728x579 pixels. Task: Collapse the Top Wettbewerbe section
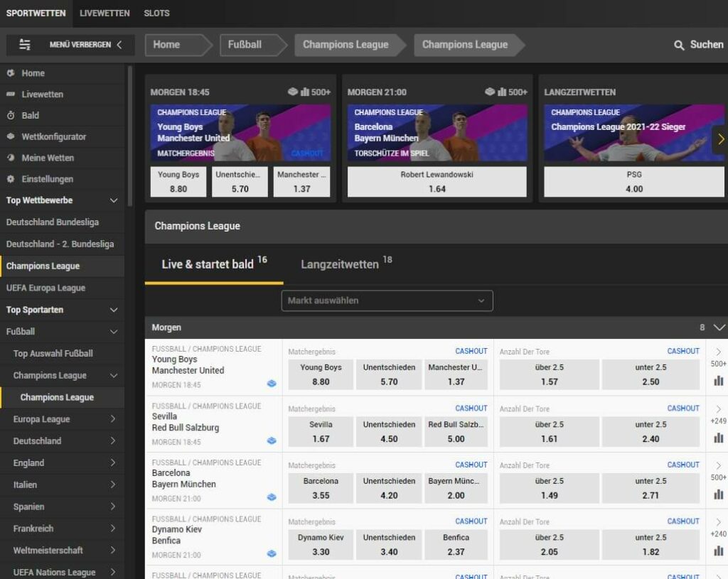coord(114,200)
